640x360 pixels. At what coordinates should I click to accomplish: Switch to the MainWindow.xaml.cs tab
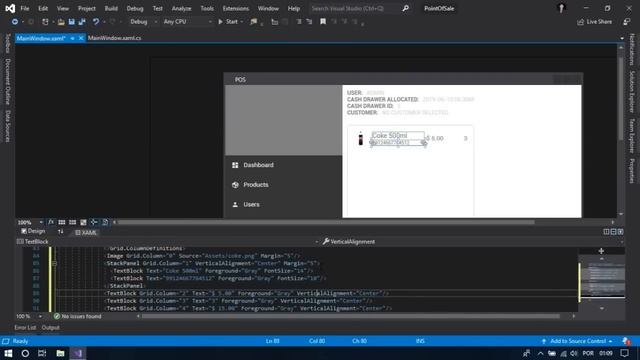(115, 38)
